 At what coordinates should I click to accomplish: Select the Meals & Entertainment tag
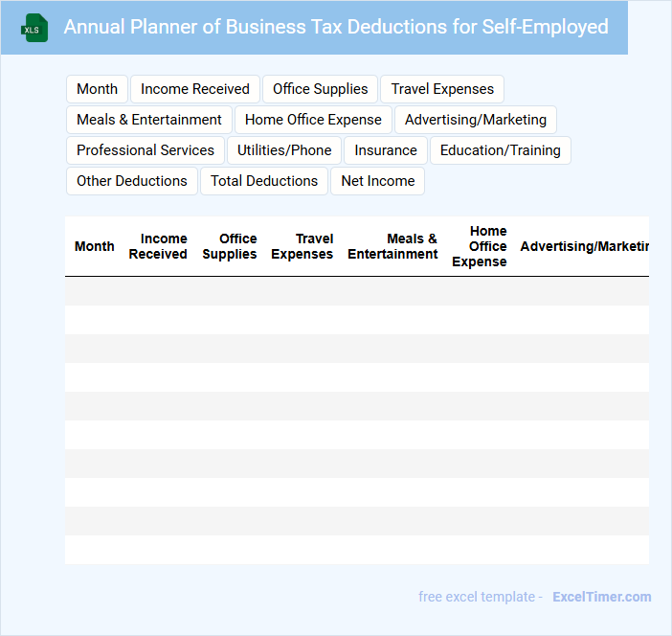coord(149,120)
